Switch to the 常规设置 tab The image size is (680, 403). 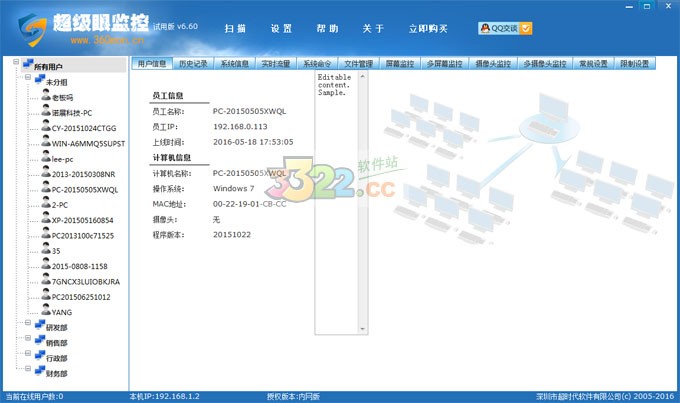(593, 64)
